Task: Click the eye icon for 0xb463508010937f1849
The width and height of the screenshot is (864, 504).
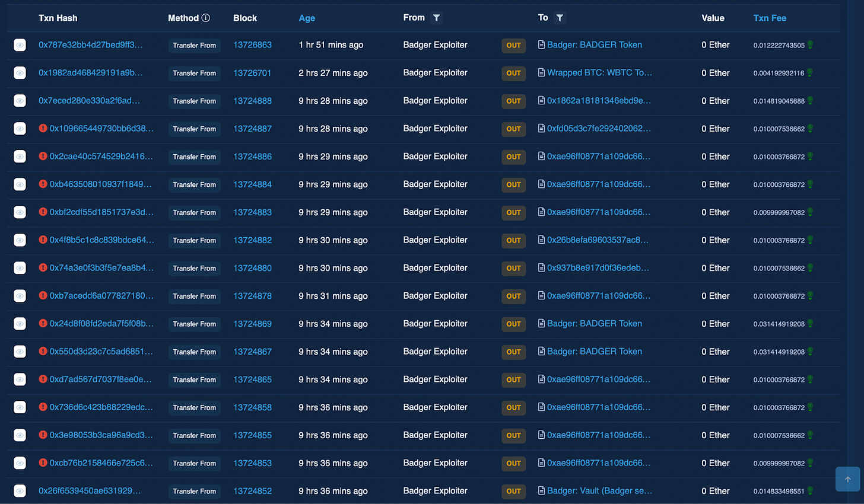Action: click(x=20, y=184)
